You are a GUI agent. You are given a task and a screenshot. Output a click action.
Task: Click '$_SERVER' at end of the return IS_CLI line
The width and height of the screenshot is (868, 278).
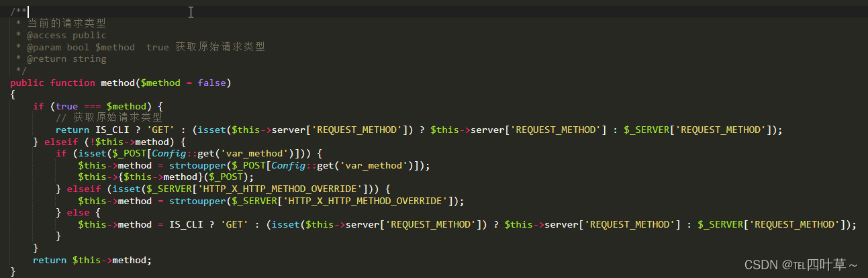click(x=646, y=130)
